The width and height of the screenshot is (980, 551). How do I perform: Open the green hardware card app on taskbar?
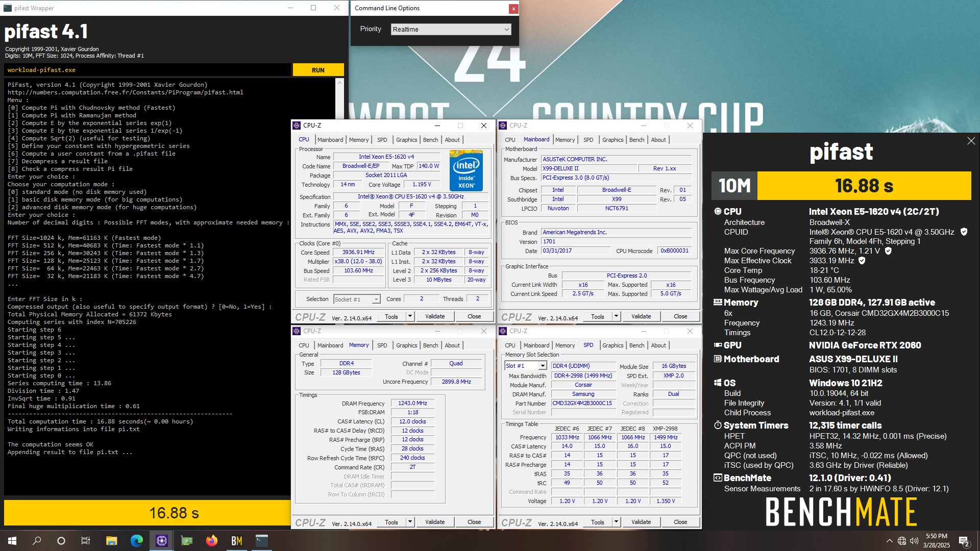187,541
